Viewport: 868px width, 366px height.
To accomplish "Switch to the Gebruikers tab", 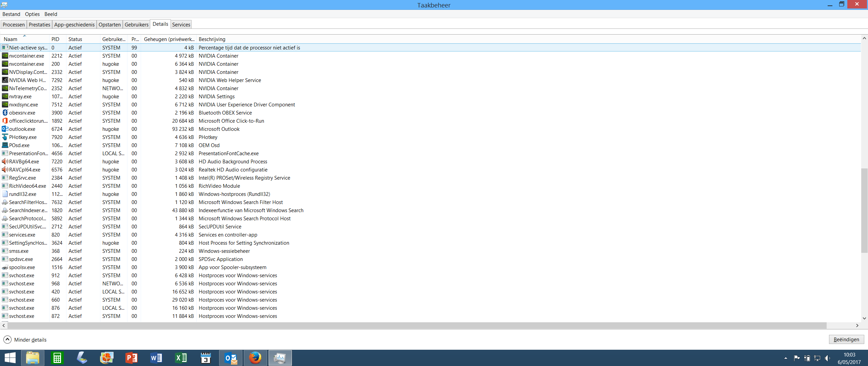I will 136,24.
